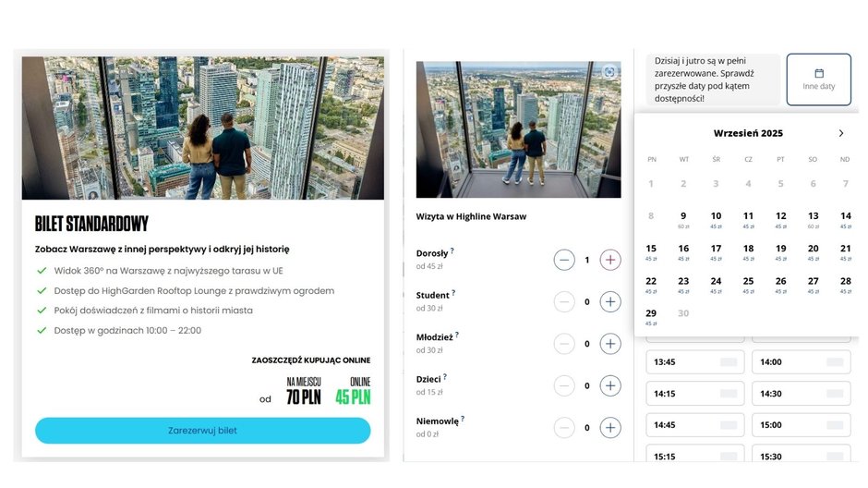Image resolution: width=868 pixels, height=488 pixels.
Task: Open the Student help question mark
Action: pyautogui.click(x=453, y=293)
